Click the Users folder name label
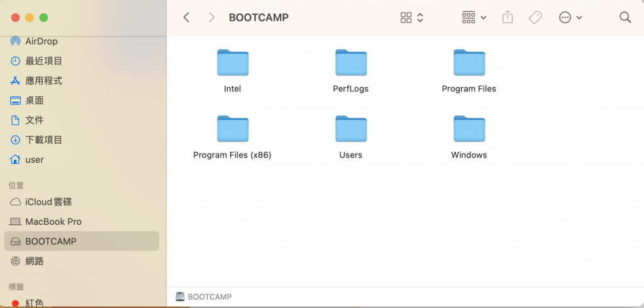The width and height of the screenshot is (644, 308). (x=351, y=155)
